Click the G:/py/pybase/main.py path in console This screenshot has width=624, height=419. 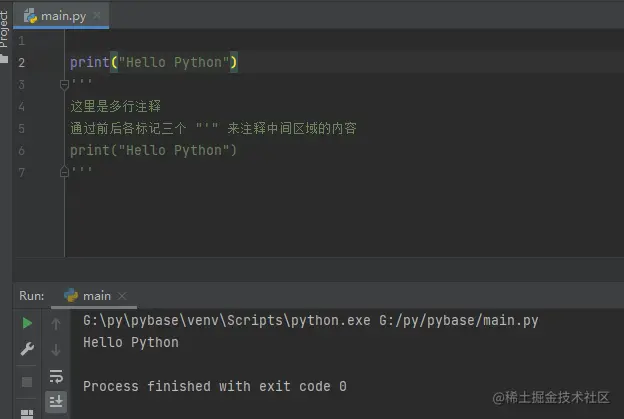(458, 321)
